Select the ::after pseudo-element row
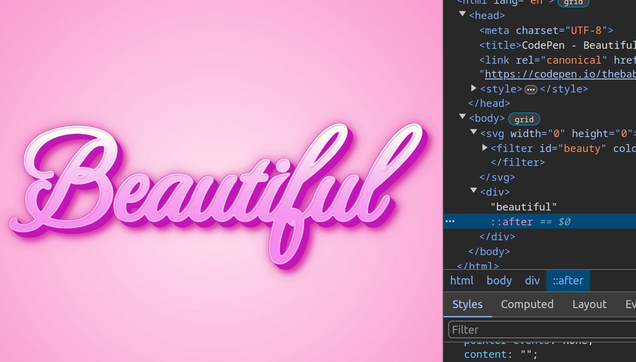Screen dimensions: 636x362 click(539, 222)
